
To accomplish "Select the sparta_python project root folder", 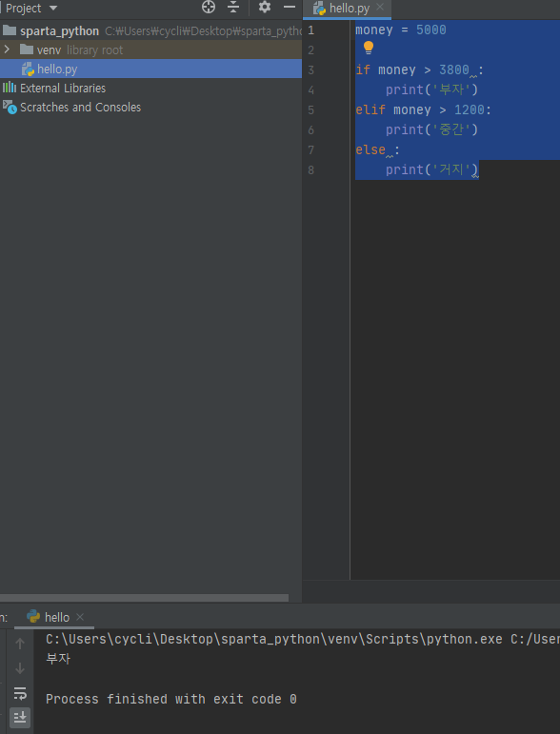I will coord(150,30).
